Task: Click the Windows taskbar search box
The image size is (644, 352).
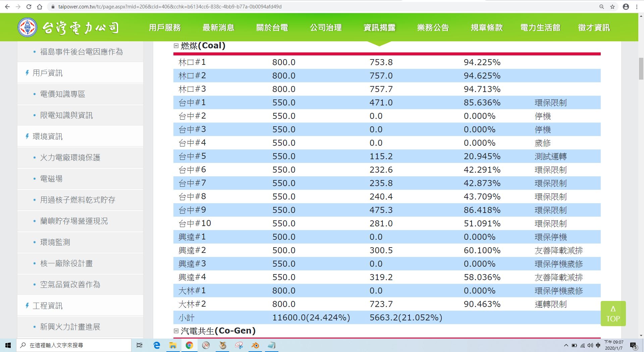Action: (x=74, y=345)
